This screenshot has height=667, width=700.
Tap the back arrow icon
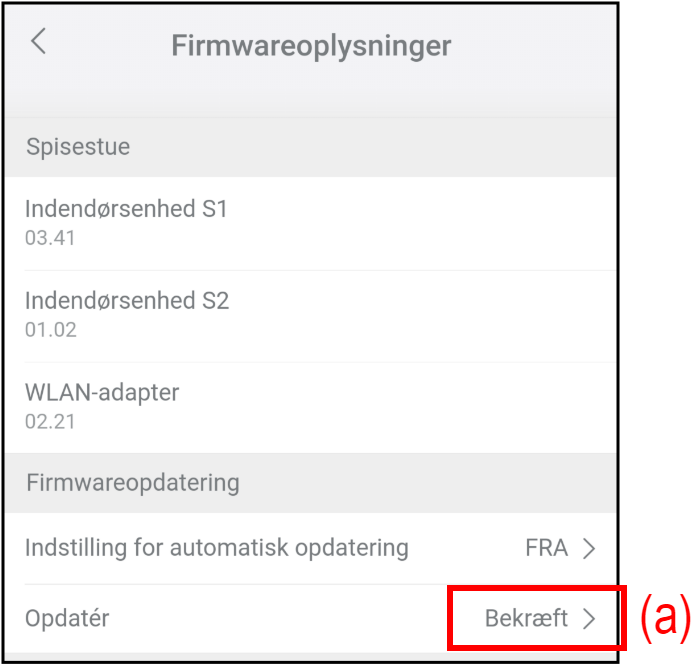38,42
